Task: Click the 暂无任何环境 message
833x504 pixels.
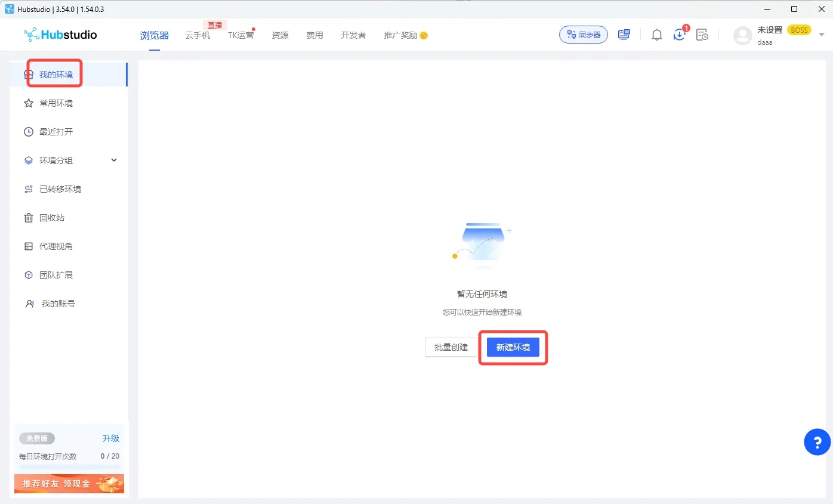Action: [x=482, y=294]
